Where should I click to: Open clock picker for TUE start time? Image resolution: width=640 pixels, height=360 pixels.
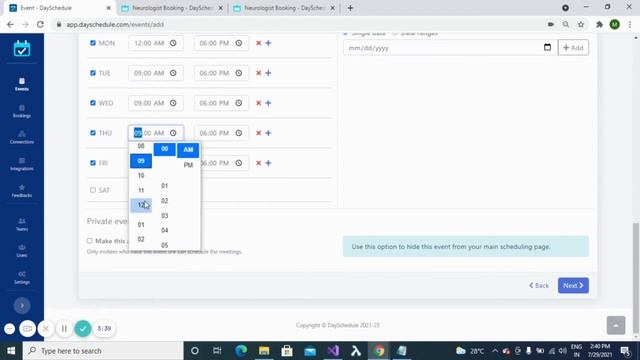point(173,73)
